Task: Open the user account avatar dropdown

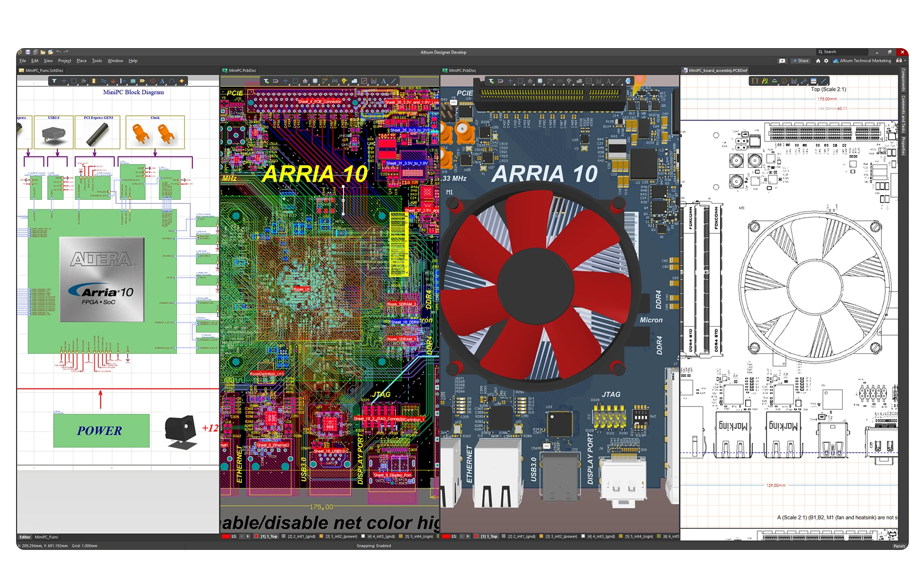Action: 900,61
